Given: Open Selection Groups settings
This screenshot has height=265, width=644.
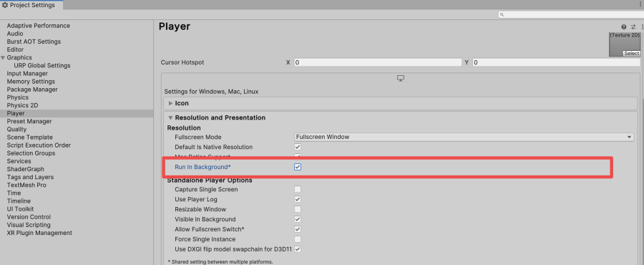Looking at the screenshot, I should coord(31,153).
